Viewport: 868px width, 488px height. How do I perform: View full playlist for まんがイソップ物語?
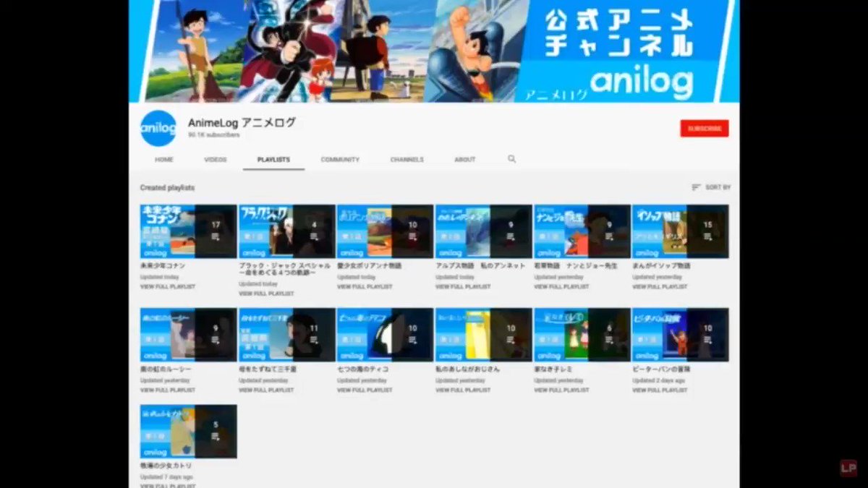(660, 287)
